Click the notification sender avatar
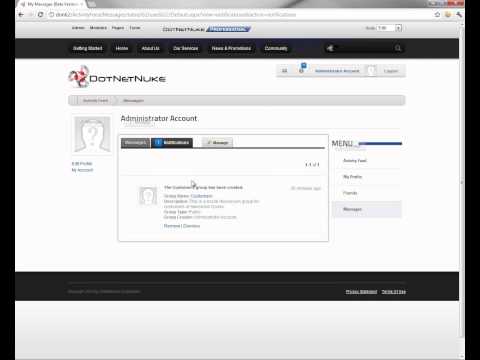The image size is (480, 360). pyautogui.click(x=148, y=196)
